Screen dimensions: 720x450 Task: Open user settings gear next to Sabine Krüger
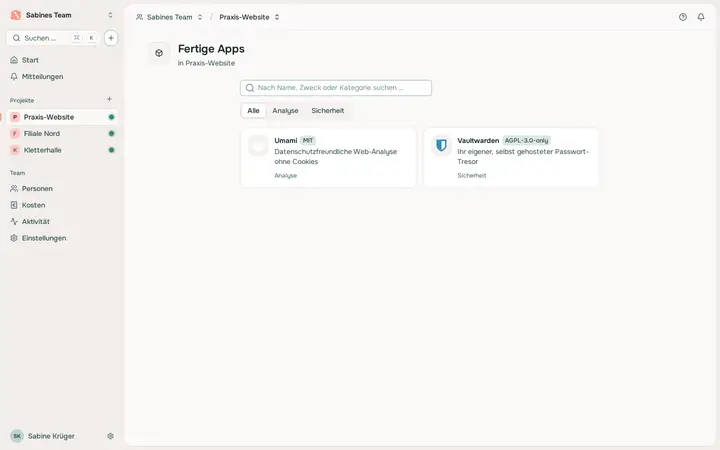coord(110,436)
